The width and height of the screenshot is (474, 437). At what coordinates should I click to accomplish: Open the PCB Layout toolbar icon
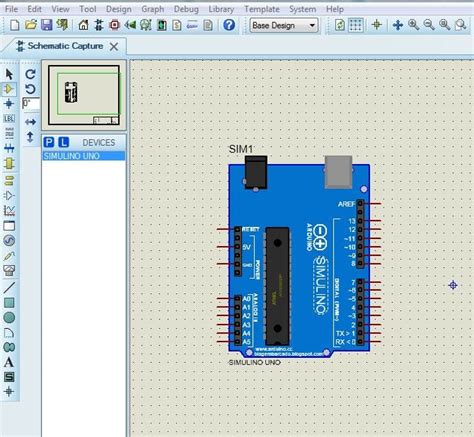tap(114, 25)
